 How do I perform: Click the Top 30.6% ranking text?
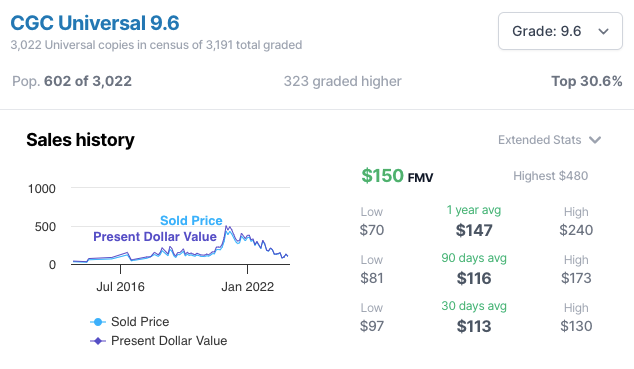[587, 81]
